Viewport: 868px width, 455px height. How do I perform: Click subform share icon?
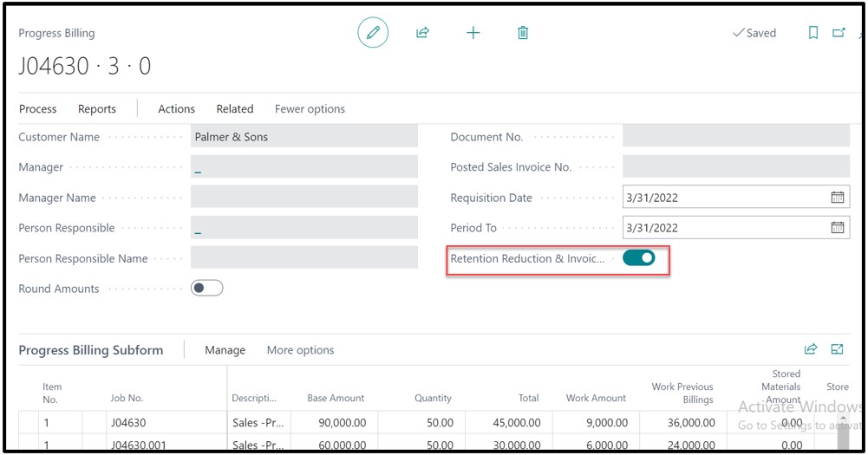811,349
